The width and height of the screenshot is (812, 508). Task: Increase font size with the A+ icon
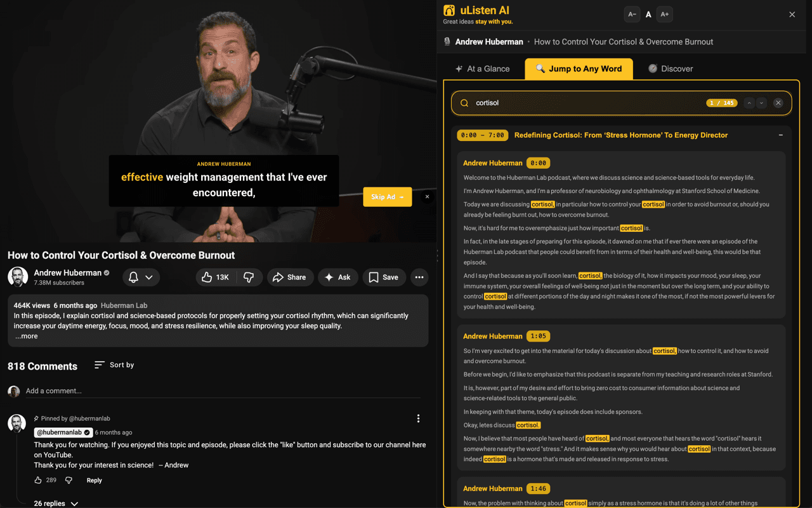(664, 14)
